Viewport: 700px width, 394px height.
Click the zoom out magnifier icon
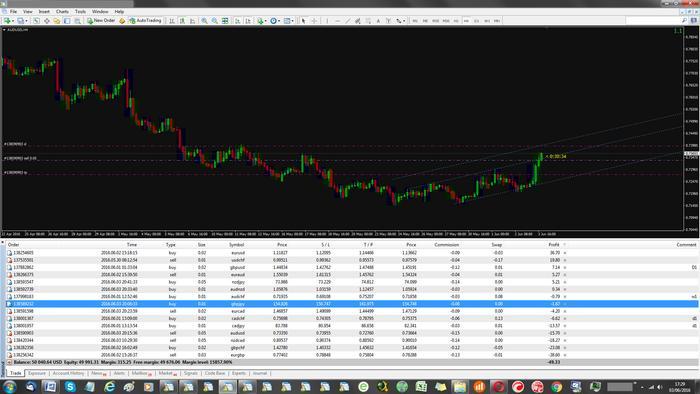tap(215, 21)
